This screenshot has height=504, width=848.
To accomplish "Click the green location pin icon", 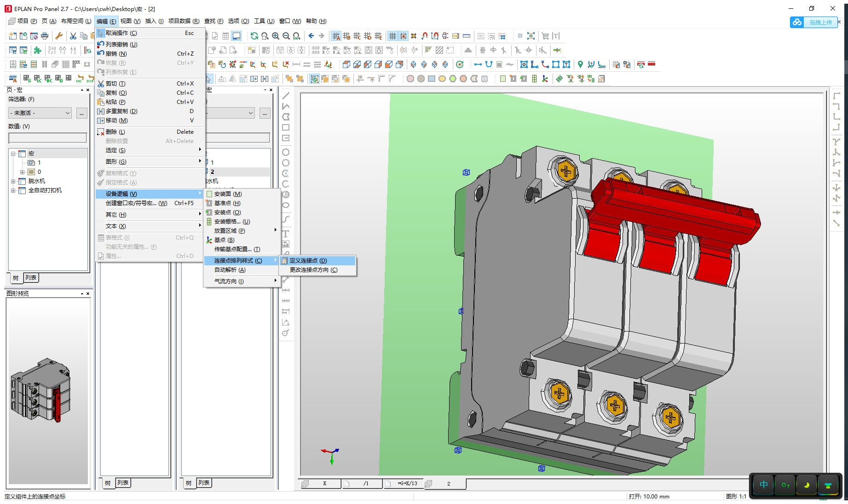I will tap(580, 64).
